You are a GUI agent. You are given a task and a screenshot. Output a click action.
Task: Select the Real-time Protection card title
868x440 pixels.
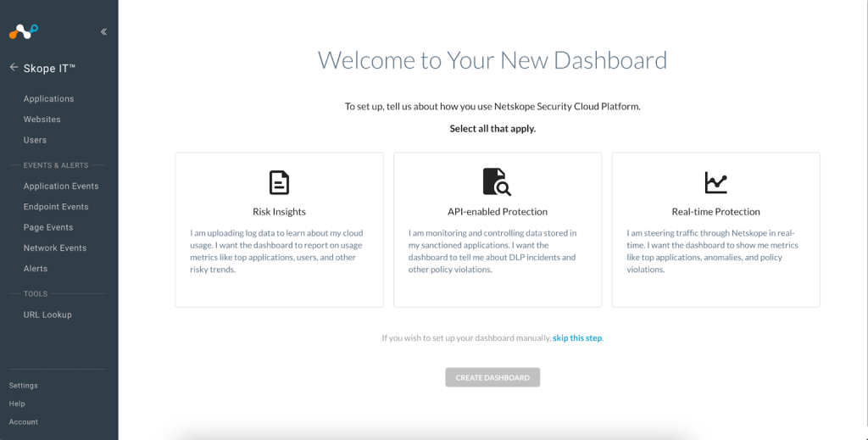715,211
